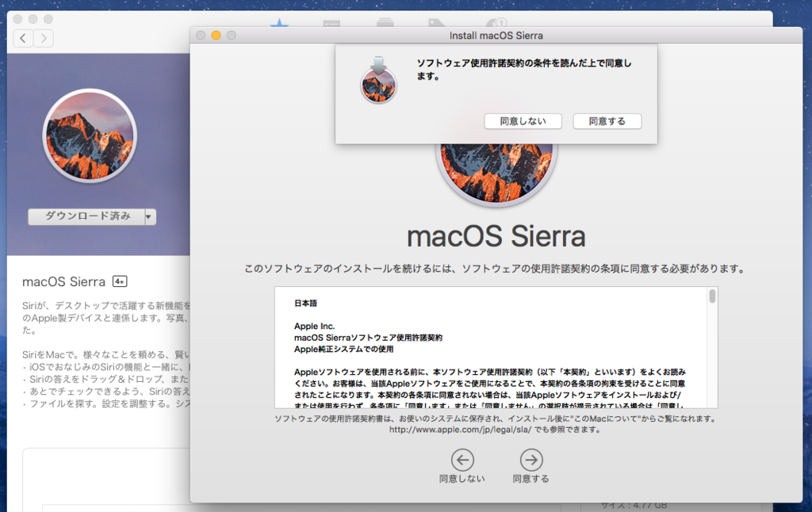Expand the arrow beside ダウンロード済み
The image size is (812, 512).
click(150, 216)
